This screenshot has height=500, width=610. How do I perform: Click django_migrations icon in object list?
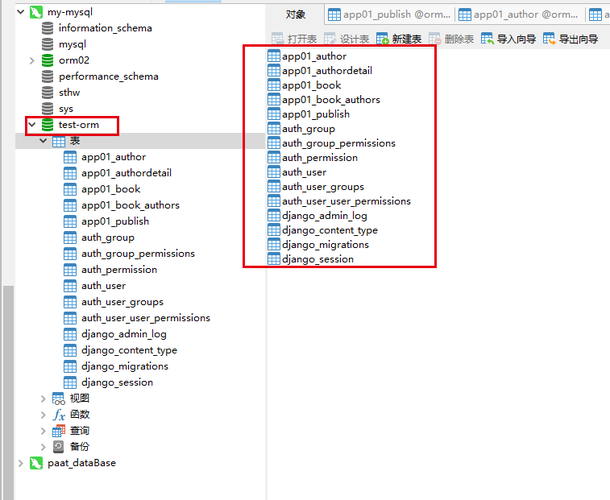point(274,245)
